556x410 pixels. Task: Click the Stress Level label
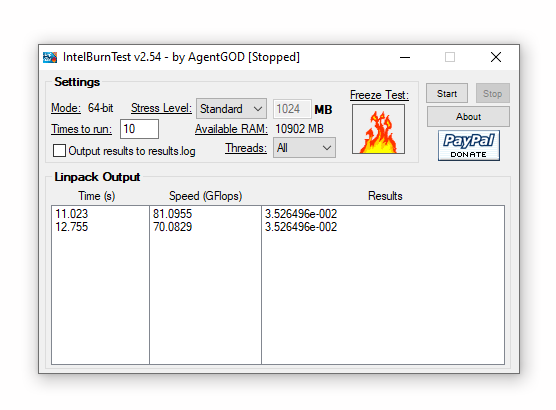[161, 108]
